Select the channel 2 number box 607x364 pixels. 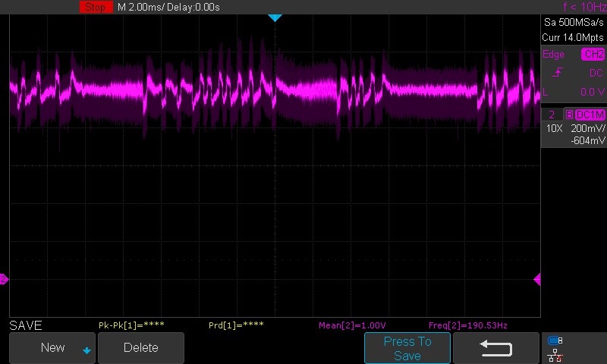click(552, 115)
